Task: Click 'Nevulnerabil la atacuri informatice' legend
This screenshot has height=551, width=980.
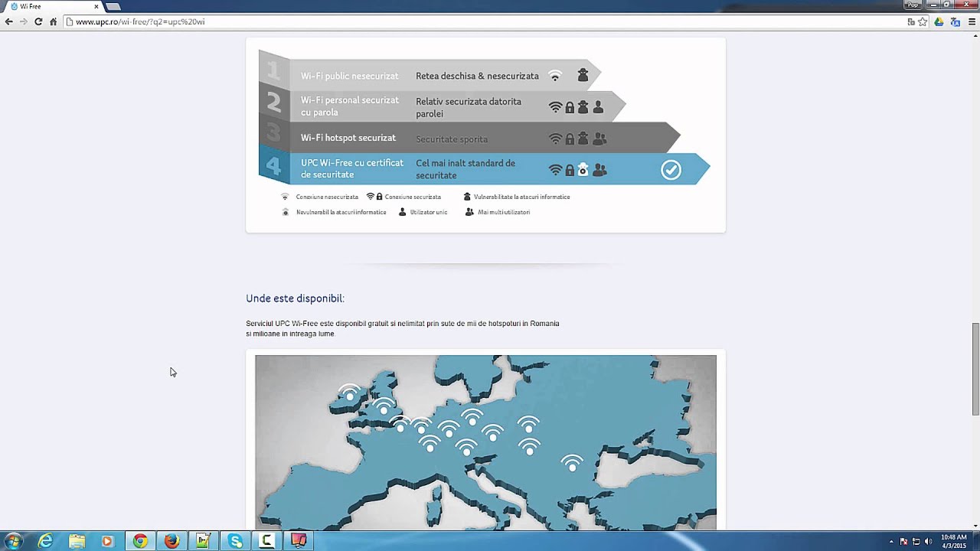Action: [334, 212]
